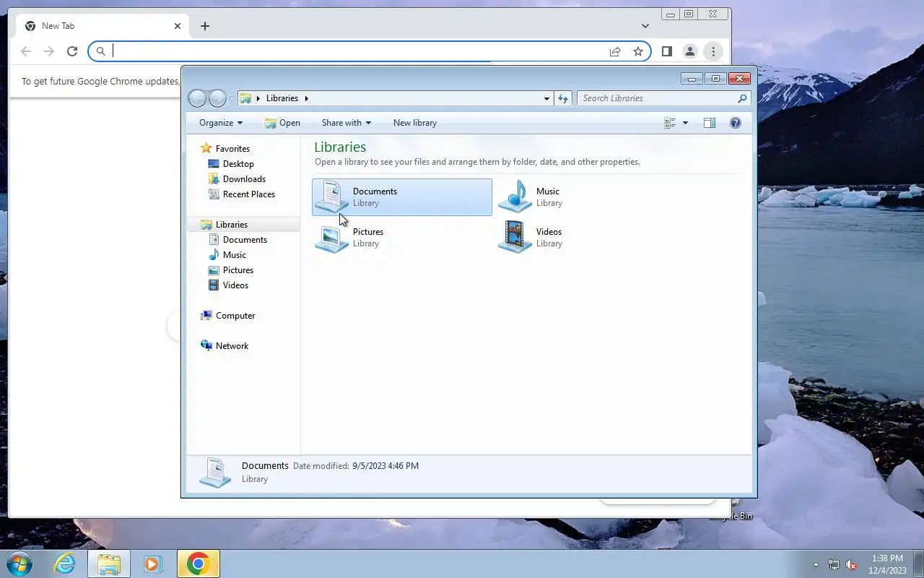
Task: Change your view icon in Explorer toolbar
Action: coord(670,123)
